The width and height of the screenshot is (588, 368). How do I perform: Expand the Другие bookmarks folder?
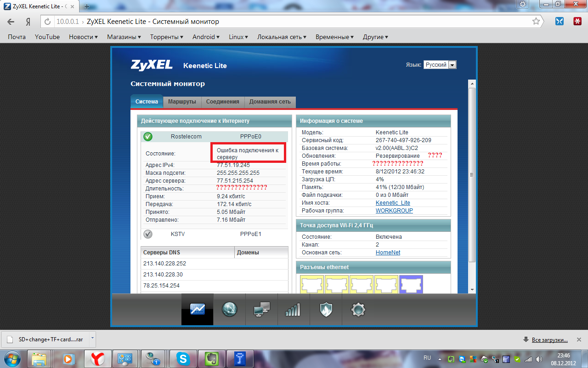click(x=375, y=37)
